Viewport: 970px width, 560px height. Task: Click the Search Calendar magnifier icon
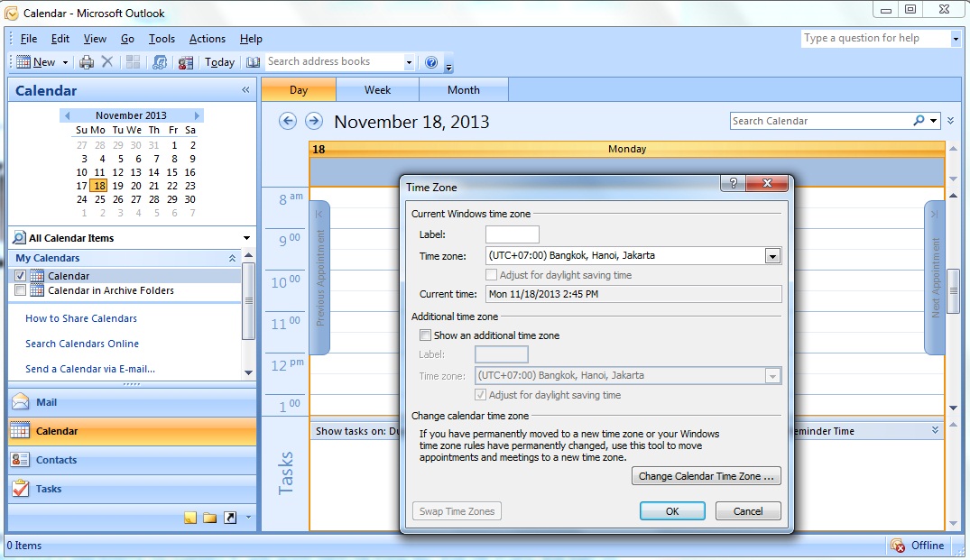point(919,121)
